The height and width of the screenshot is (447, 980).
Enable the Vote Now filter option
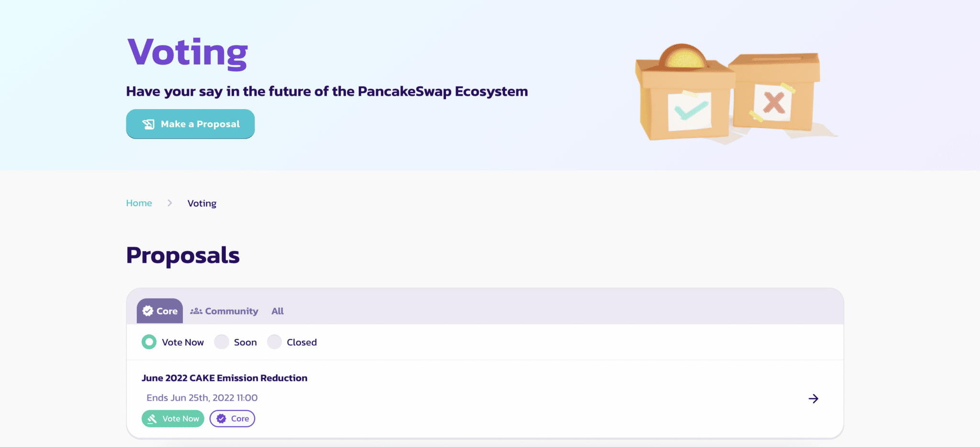pyautogui.click(x=149, y=342)
